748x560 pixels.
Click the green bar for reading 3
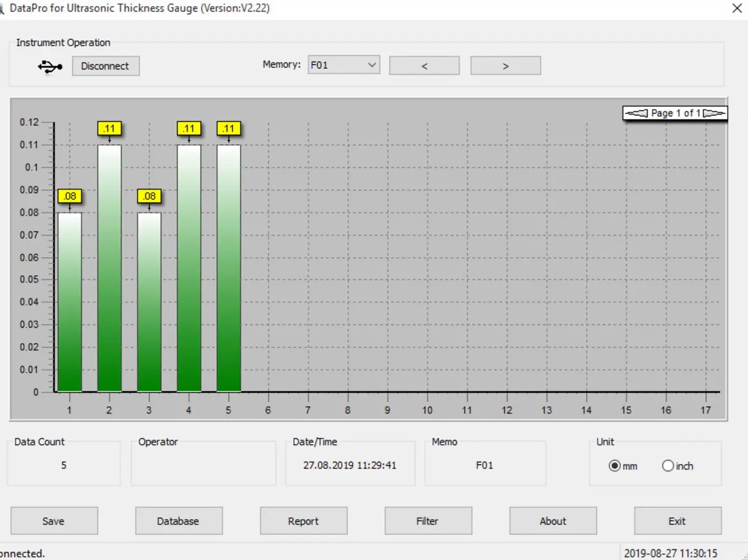[149, 302]
